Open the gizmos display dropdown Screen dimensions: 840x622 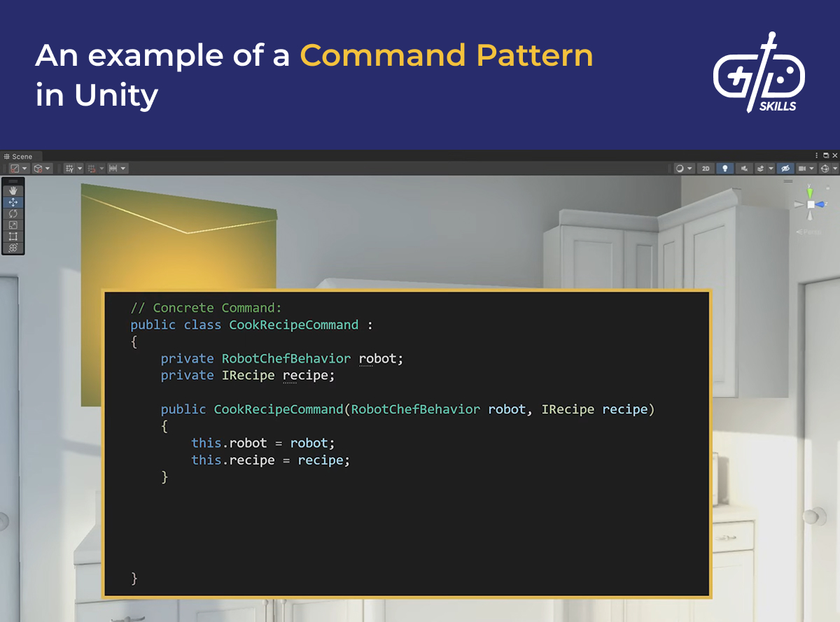(835, 169)
